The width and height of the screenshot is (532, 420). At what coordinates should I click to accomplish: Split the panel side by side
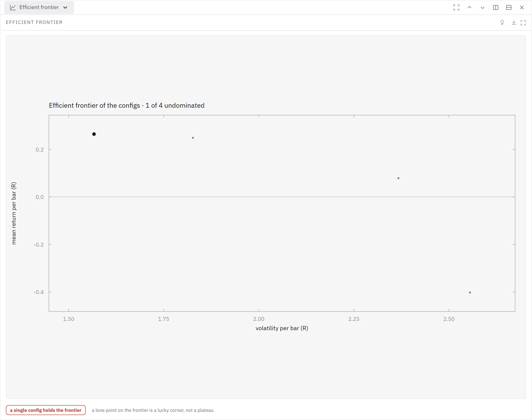tap(496, 7)
